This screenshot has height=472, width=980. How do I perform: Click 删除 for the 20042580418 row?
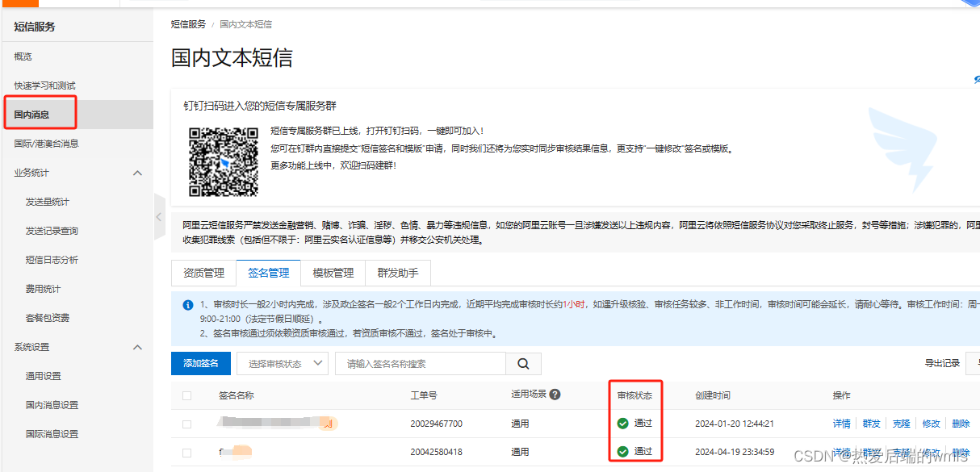tap(961, 452)
